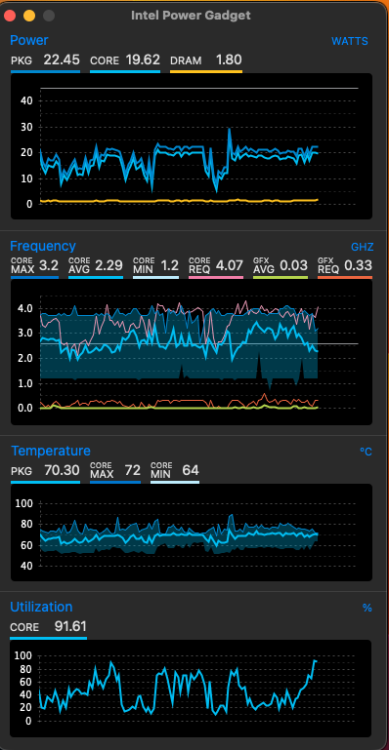Select the CORE AVG frequency value 2.29

tap(109, 265)
